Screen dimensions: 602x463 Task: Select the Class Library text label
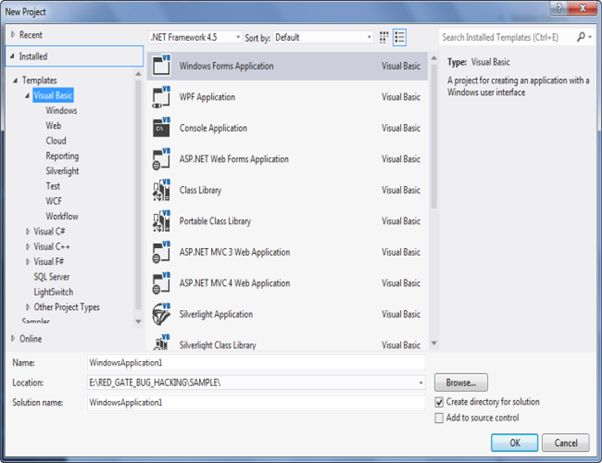(x=200, y=190)
